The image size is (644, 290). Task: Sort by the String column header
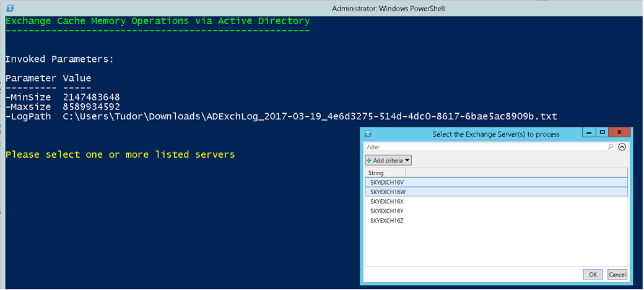385,173
